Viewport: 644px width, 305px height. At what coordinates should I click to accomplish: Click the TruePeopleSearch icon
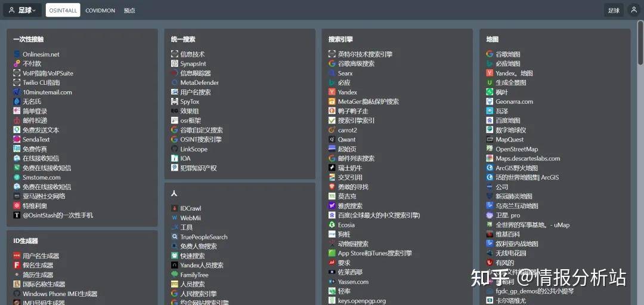point(174,237)
